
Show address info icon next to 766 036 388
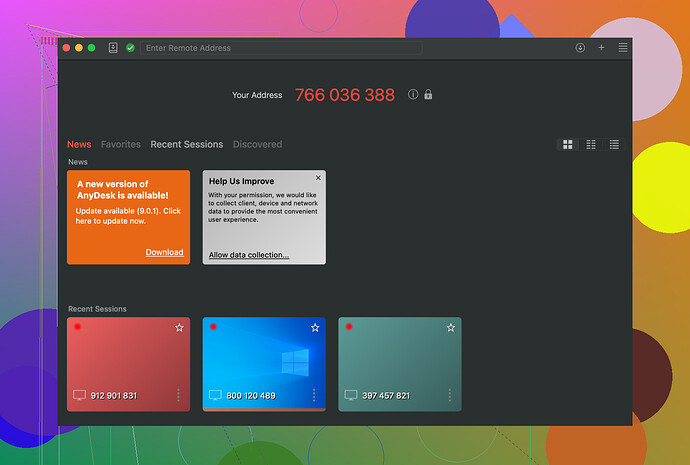[413, 94]
